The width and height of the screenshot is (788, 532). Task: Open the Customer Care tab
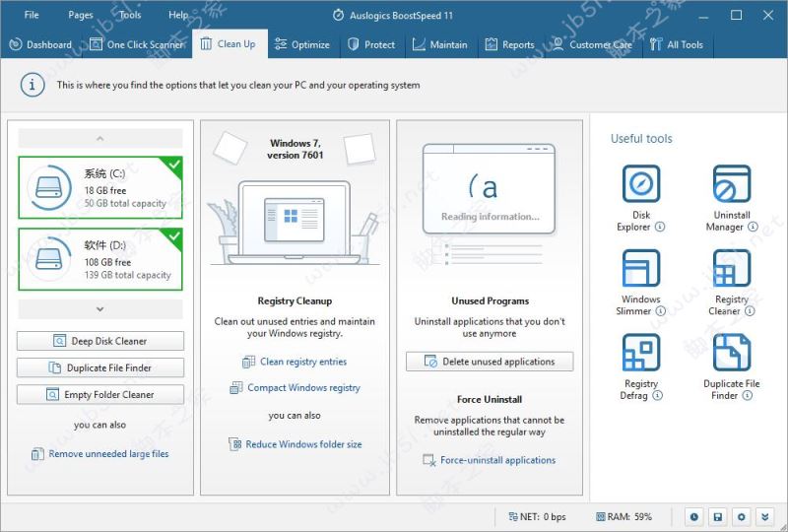coord(593,44)
